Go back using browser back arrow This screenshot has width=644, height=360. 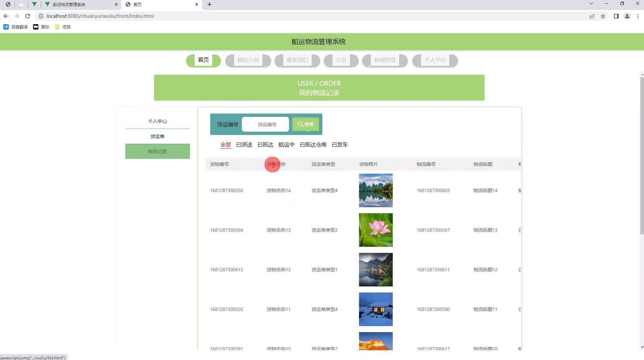[6, 16]
